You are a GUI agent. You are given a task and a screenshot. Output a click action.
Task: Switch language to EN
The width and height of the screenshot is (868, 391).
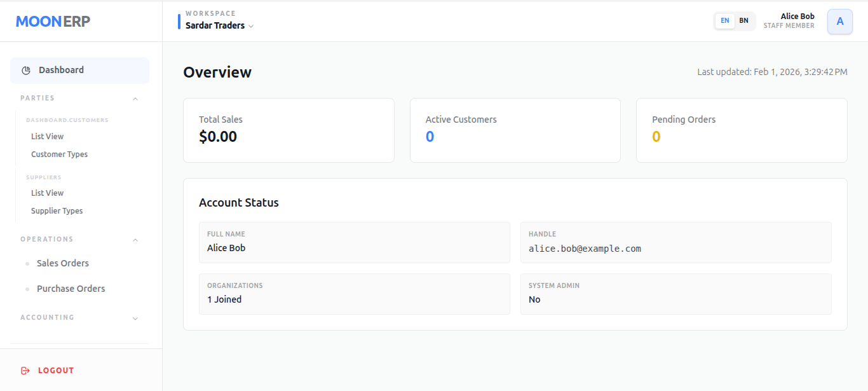(x=724, y=21)
